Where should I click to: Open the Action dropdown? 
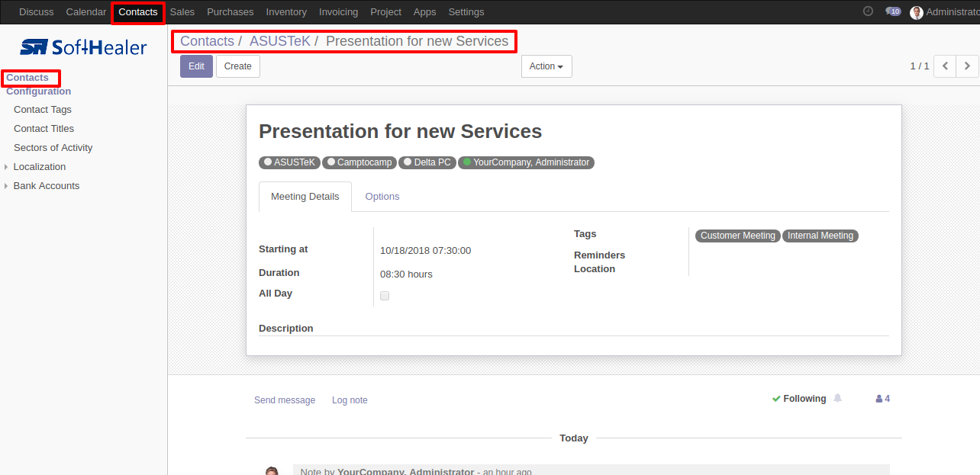[546, 66]
